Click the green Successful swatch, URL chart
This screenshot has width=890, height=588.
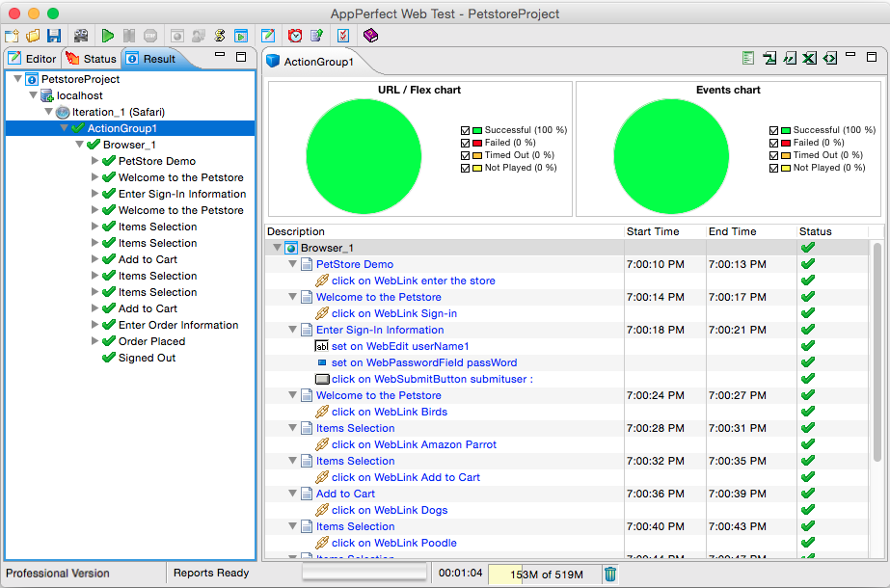(x=477, y=130)
